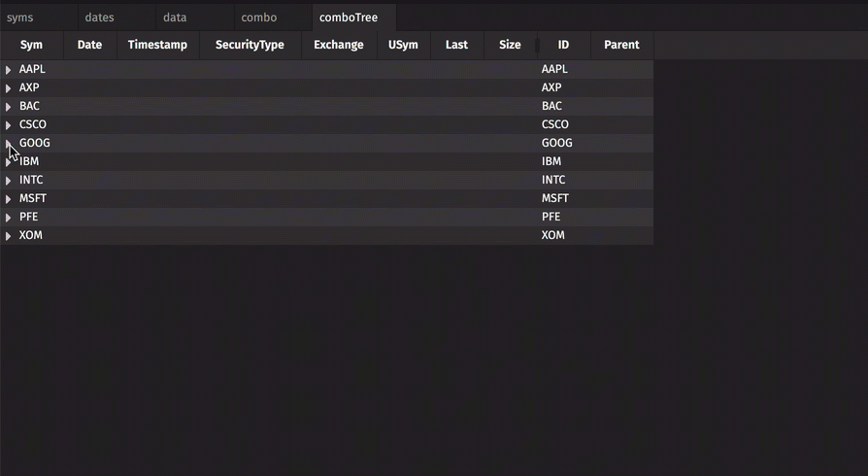Expand the XOM row arrow

9,236
